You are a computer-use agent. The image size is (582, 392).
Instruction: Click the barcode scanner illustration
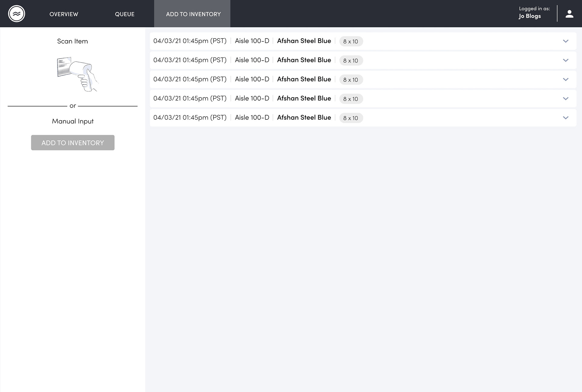pyautogui.click(x=78, y=74)
